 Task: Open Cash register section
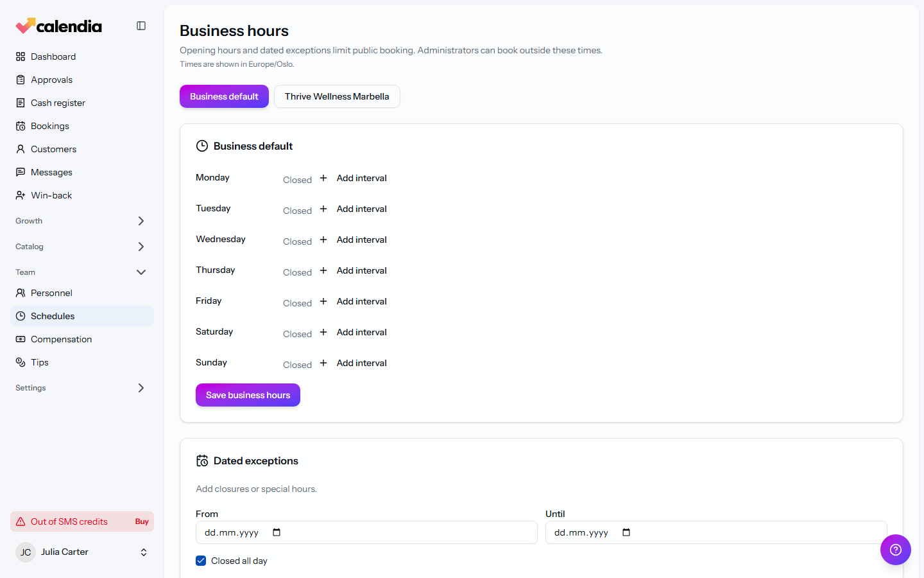pos(82,103)
